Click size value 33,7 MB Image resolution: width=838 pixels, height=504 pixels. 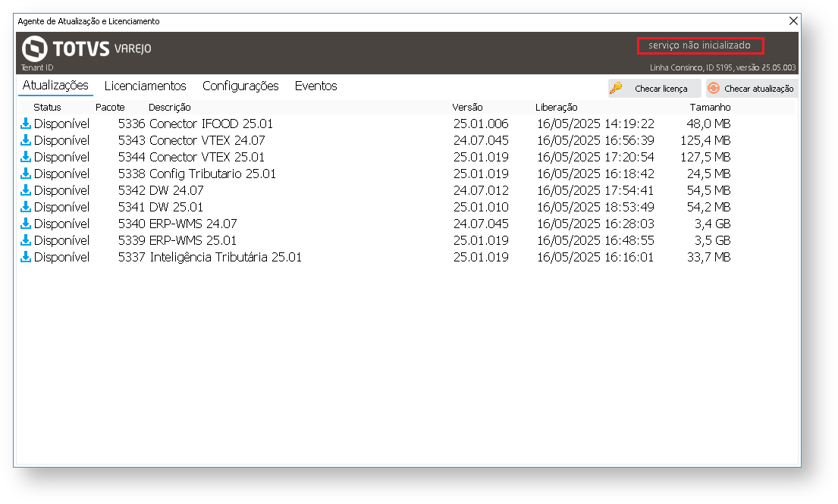coord(708,257)
